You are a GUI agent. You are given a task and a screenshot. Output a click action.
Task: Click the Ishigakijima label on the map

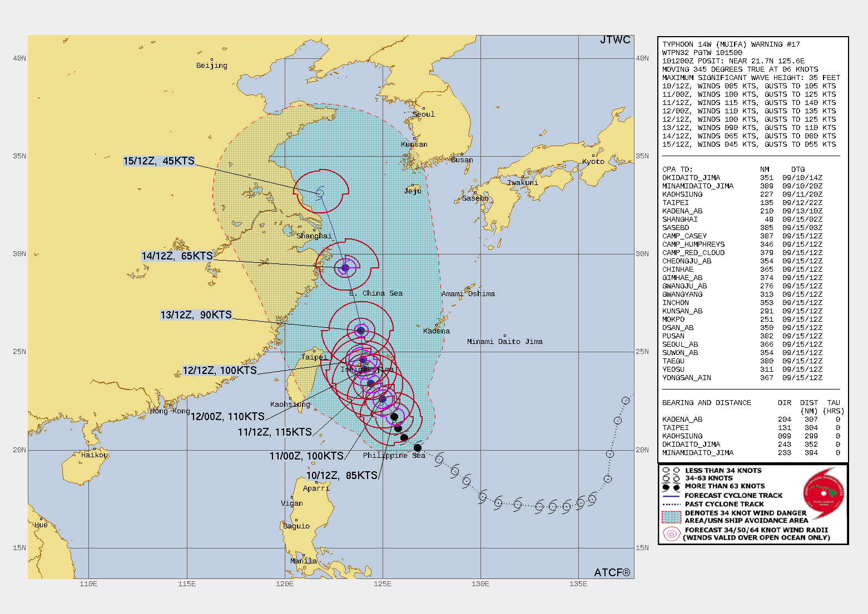click(x=367, y=370)
